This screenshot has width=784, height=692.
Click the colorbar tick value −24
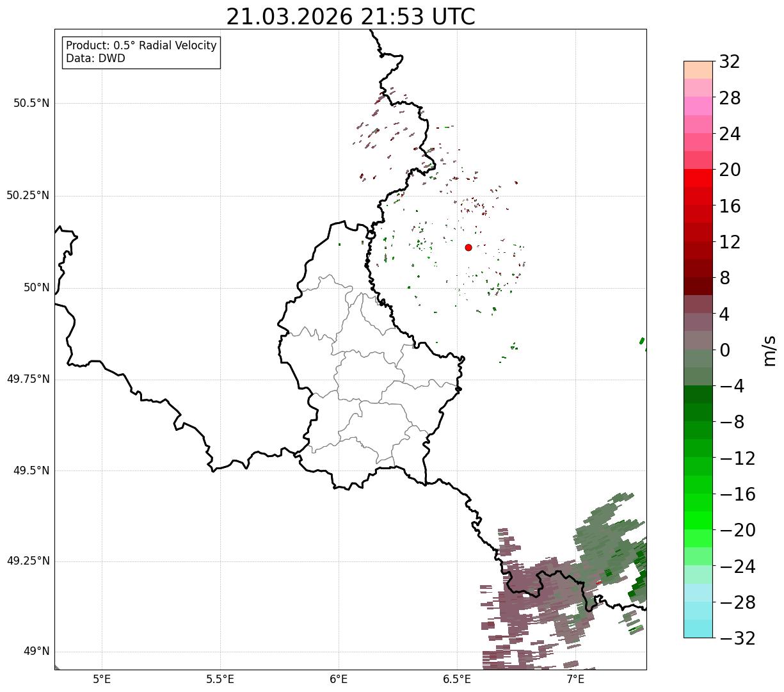click(x=737, y=567)
